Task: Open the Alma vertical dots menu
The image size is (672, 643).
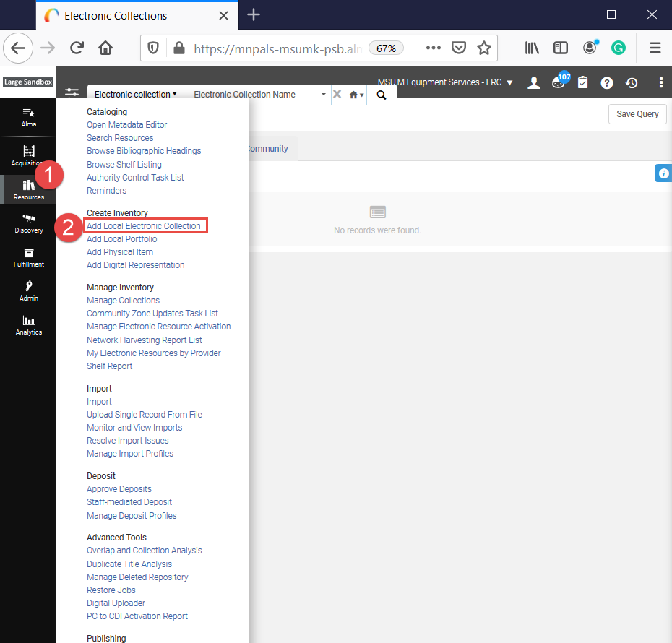Action: point(661,82)
